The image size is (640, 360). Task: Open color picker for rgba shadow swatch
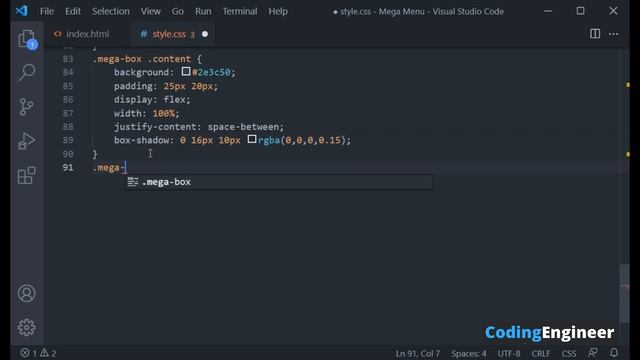[252, 140]
